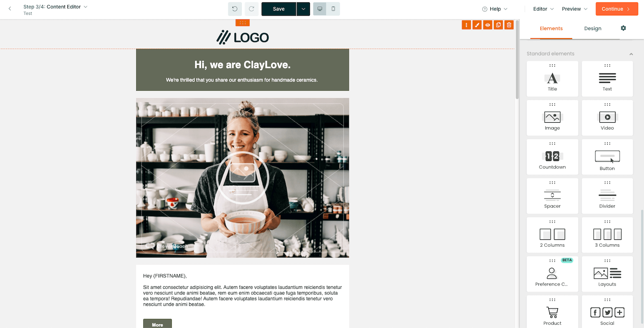The width and height of the screenshot is (644, 328).
Task: Open the Preview dropdown menu
Action: tap(575, 9)
